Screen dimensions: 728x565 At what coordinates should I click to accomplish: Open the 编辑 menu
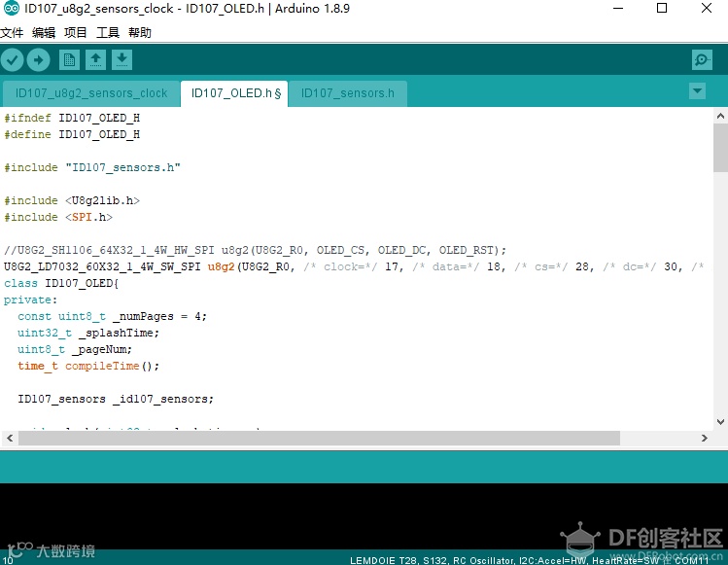tap(44, 32)
